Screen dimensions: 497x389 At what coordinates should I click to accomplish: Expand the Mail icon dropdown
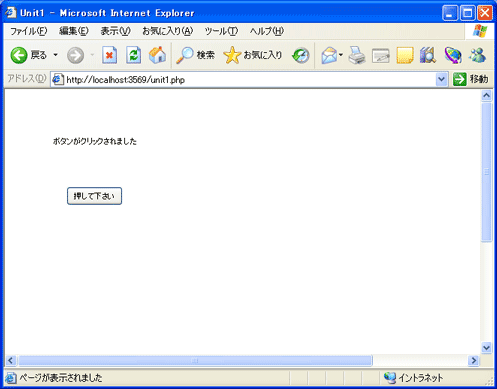tap(341, 55)
